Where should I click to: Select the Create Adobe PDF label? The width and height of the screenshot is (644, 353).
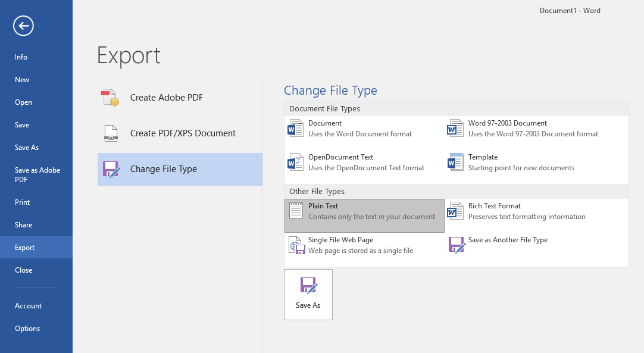pyautogui.click(x=166, y=98)
